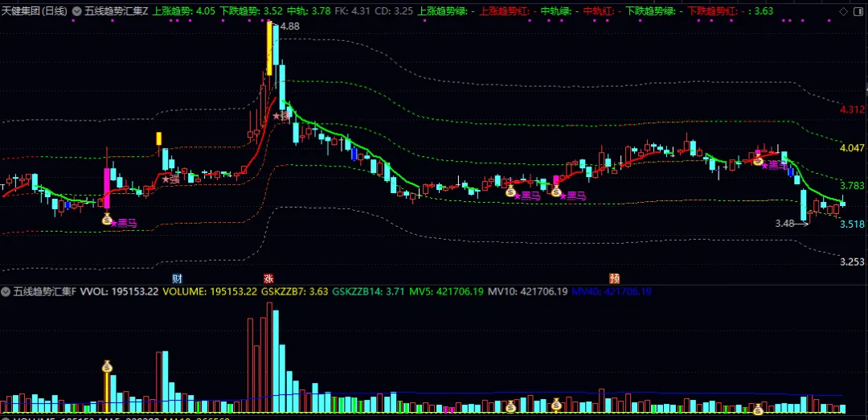Click the CD: 3.25 readout
Image resolution: width=868 pixels, height=420 pixels.
click(x=394, y=11)
